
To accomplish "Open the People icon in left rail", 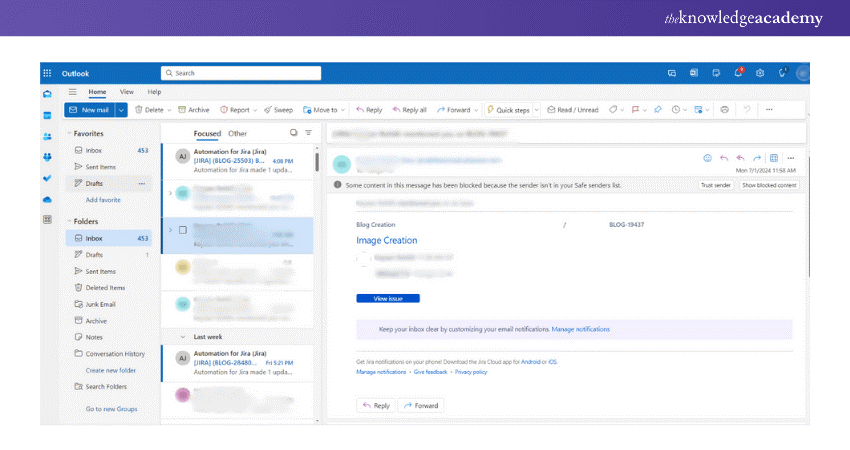I will (47, 136).
